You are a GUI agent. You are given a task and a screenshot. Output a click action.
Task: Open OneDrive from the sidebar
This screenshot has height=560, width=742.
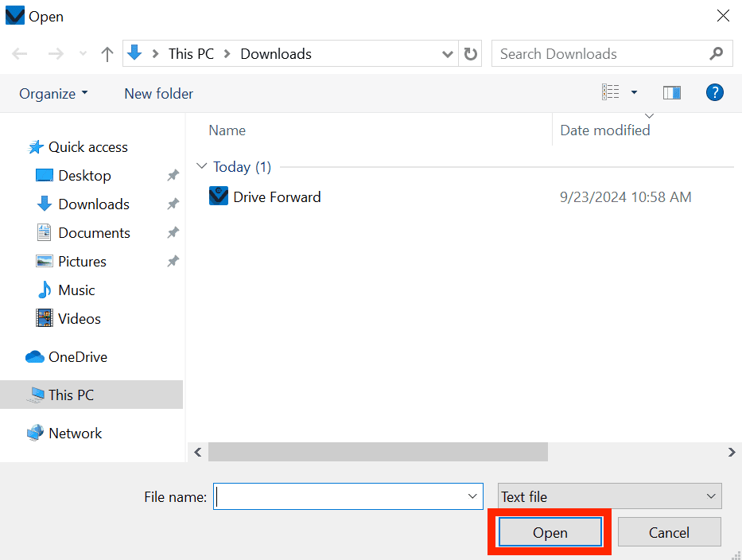point(76,356)
